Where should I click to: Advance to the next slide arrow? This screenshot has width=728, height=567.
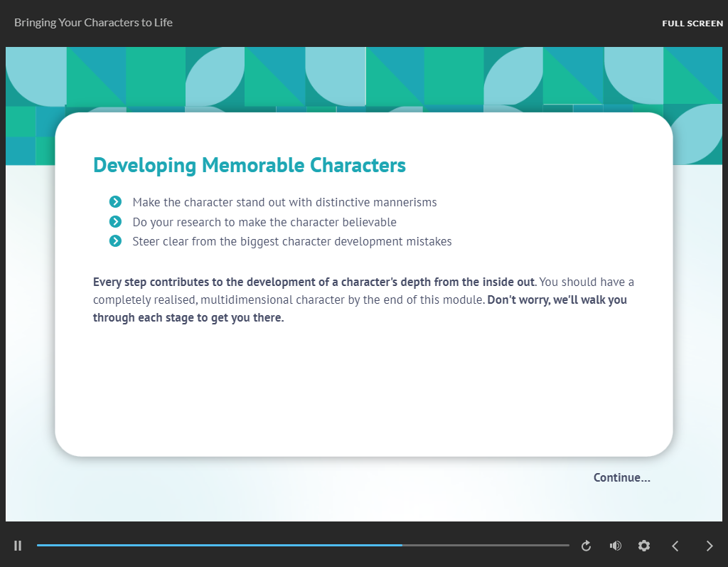pos(709,546)
